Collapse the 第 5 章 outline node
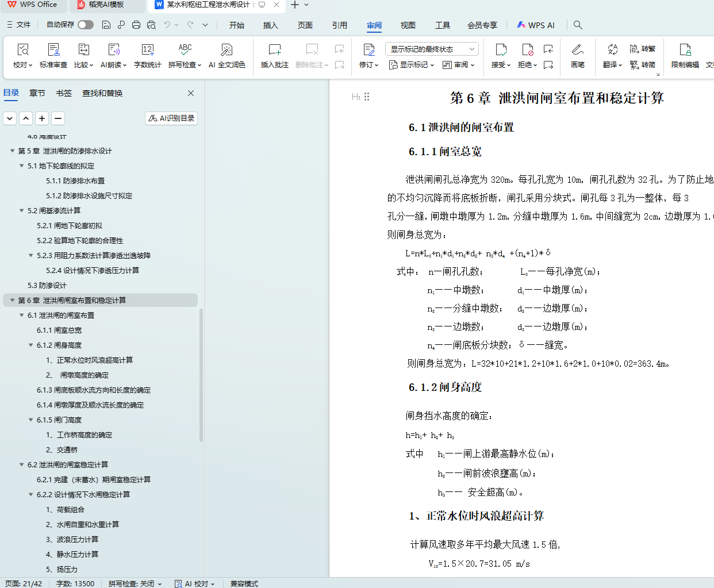714x588 pixels. click(x=13, y=151)
